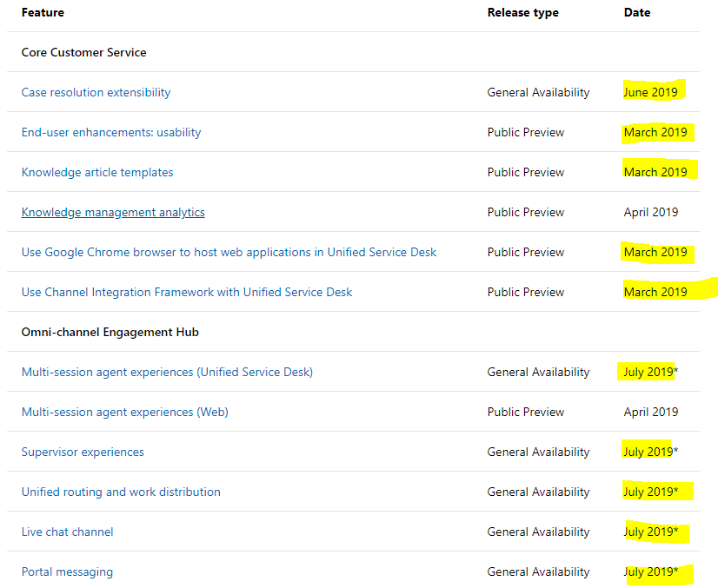Open Unified routing and work distribution link
The width and height of the screenshot is (718, 588).
pyautogui.click(x=121, y=492)
